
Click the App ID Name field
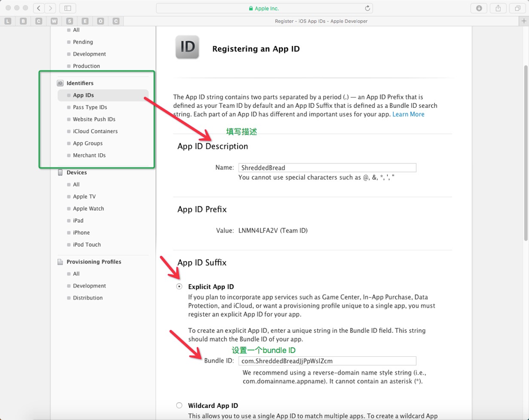pos(327,168)
